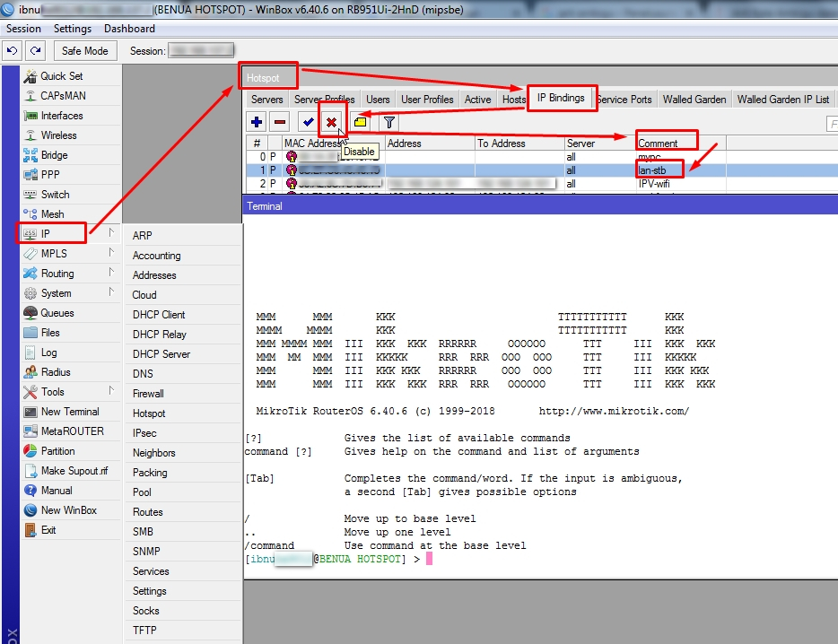Undo the last configuration change
This screenshot has width=838, height=644.
(12, 50)
